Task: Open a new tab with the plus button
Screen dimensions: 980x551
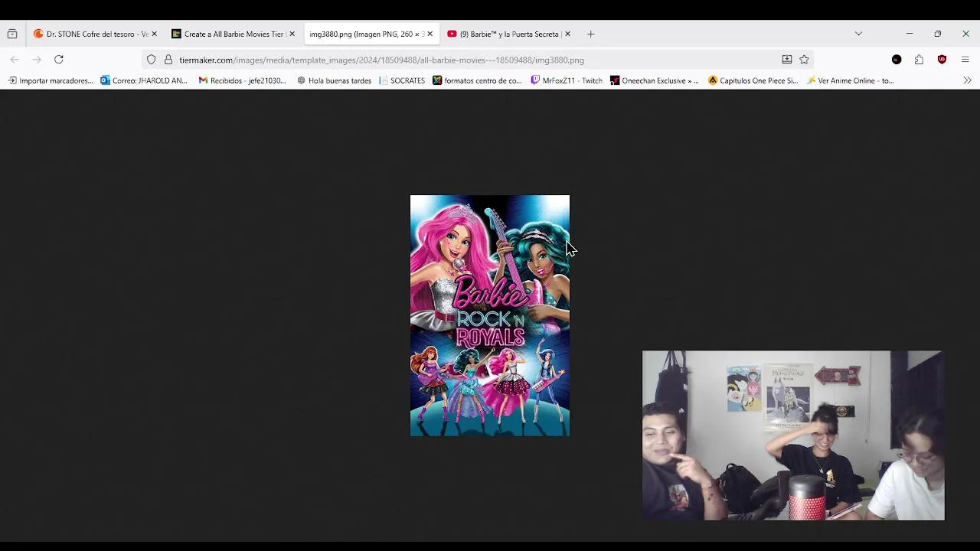Action: [590, 34]
